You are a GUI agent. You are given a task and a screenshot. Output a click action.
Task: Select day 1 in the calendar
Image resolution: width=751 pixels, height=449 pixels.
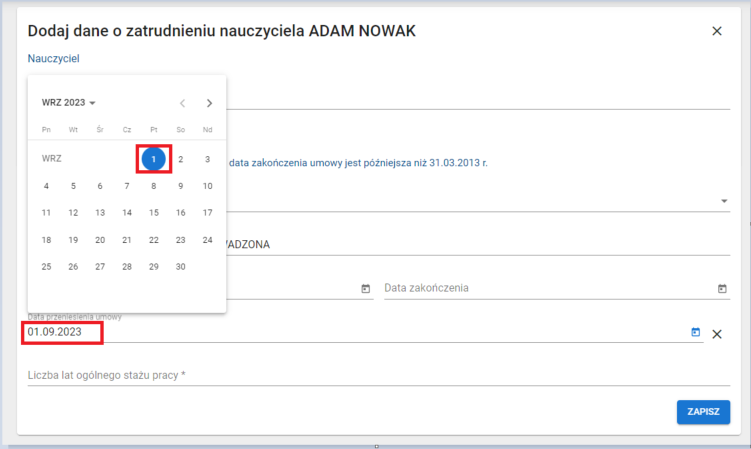click(x=153, y=159)
